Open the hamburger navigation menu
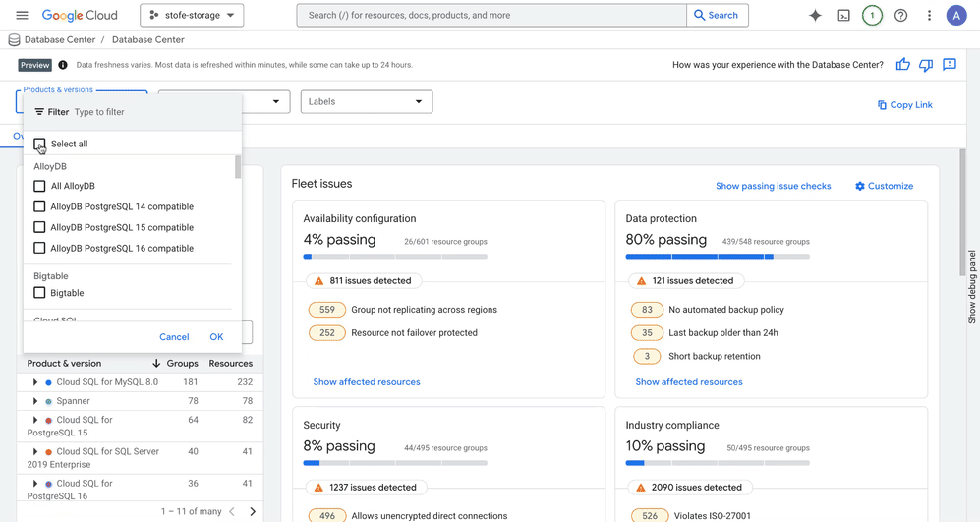The height and width of the screenshot is (522, 980). (22, 15)
